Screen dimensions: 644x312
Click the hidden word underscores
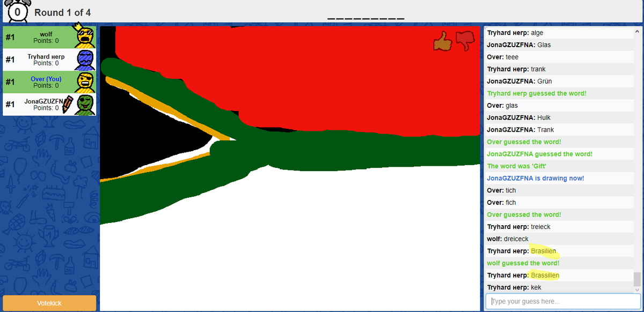tap(366, 19)
